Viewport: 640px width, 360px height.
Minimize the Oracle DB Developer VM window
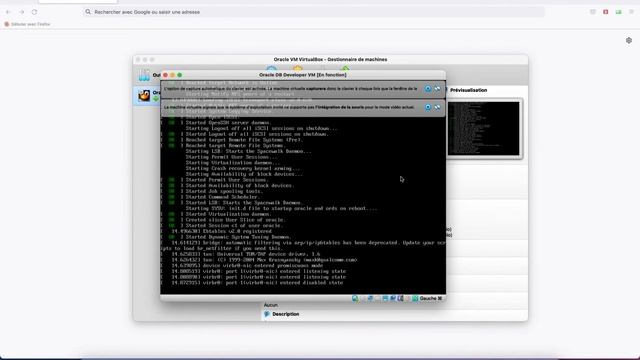pos(172,75)
